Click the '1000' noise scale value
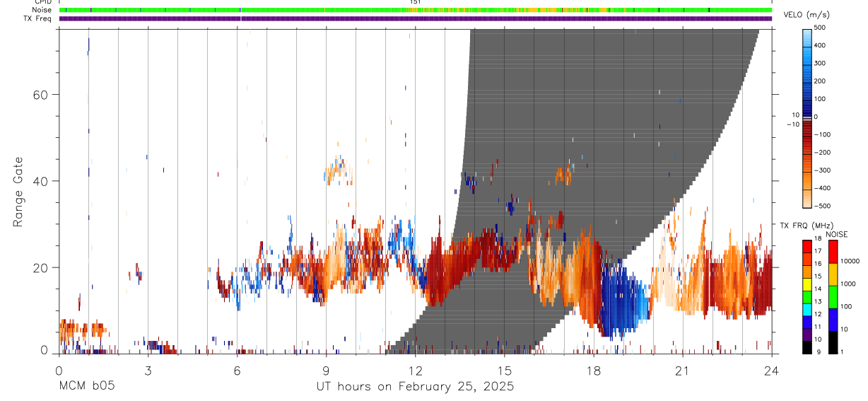 [x=848, y=284]
